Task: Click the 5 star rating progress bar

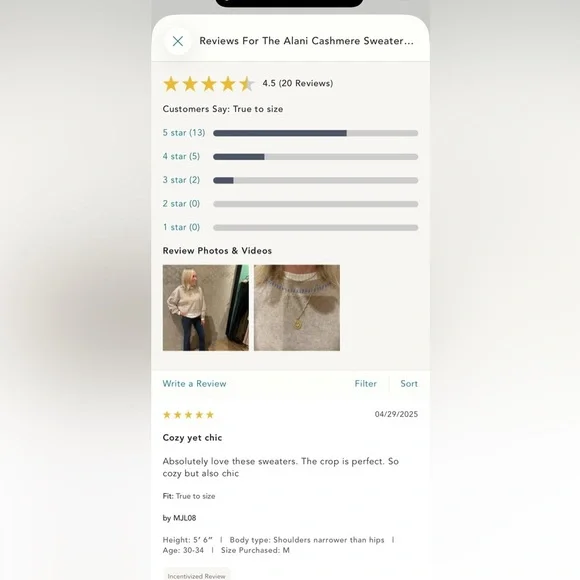Action: click(316, 133)
